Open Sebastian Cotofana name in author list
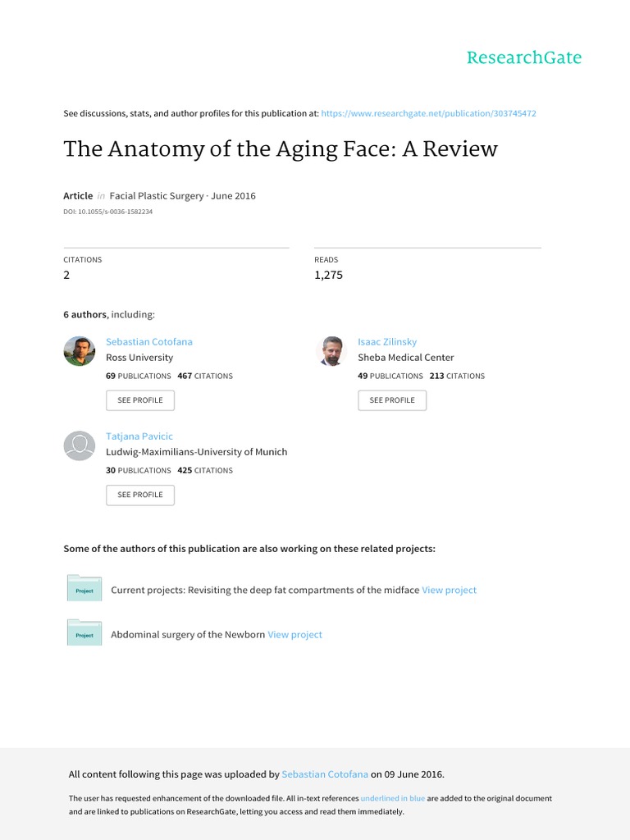The image size is (630, 840). coord(149,341)
